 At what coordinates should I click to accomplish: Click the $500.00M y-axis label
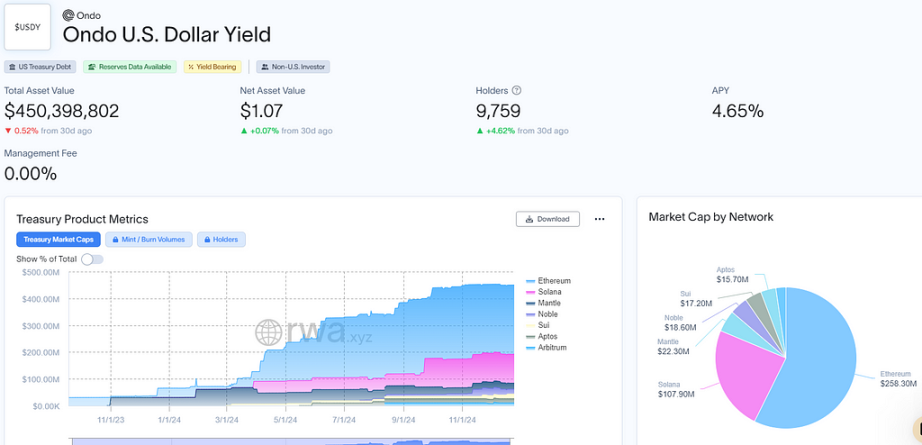coord(41,272)
